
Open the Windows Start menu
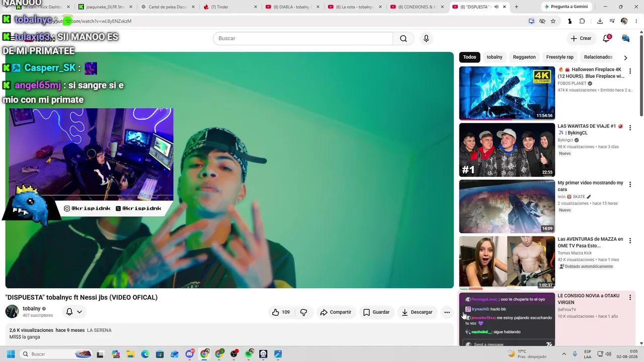click(11, 354)
